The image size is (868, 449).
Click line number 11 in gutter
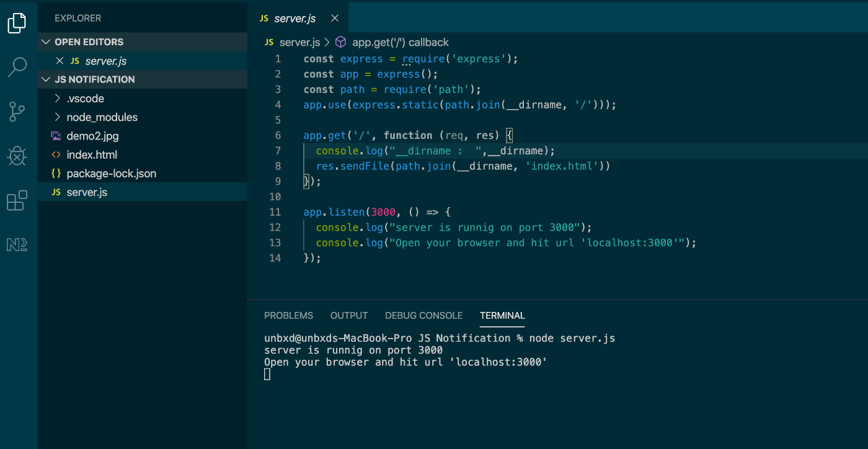(x=275, y=212)
